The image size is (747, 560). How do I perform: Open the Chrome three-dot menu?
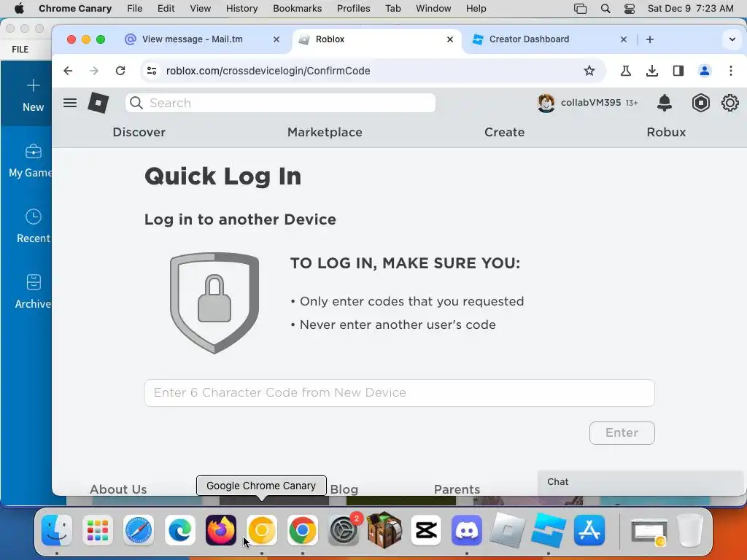[731, 71]
